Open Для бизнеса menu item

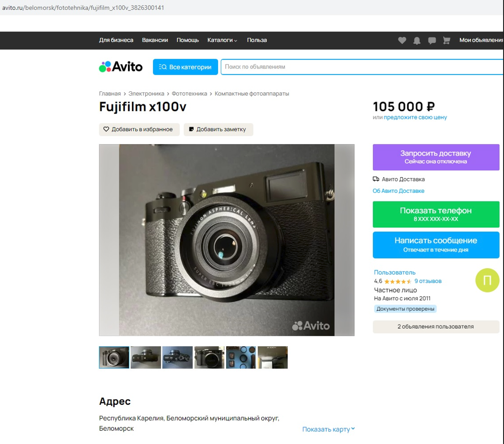116,40
